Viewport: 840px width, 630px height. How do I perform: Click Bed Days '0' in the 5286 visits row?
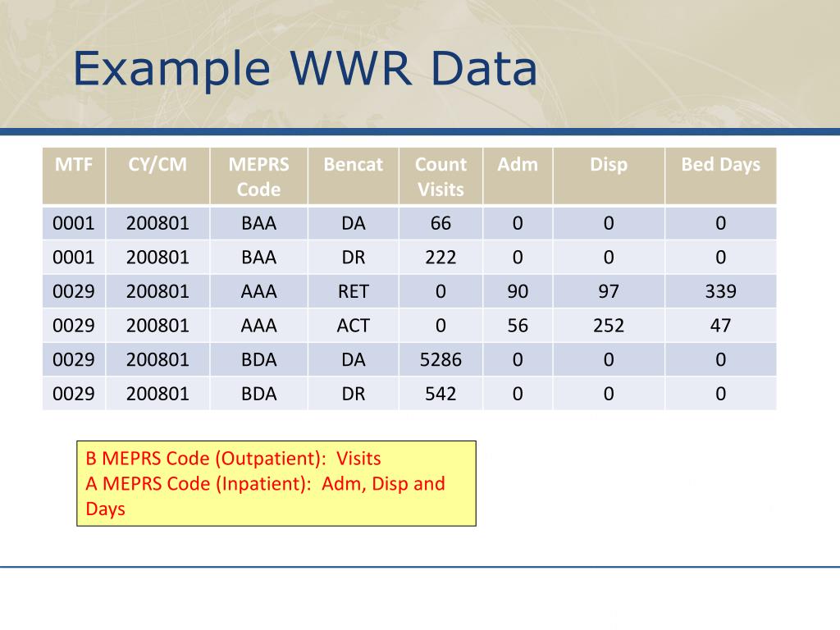click(x=720, y=359)
